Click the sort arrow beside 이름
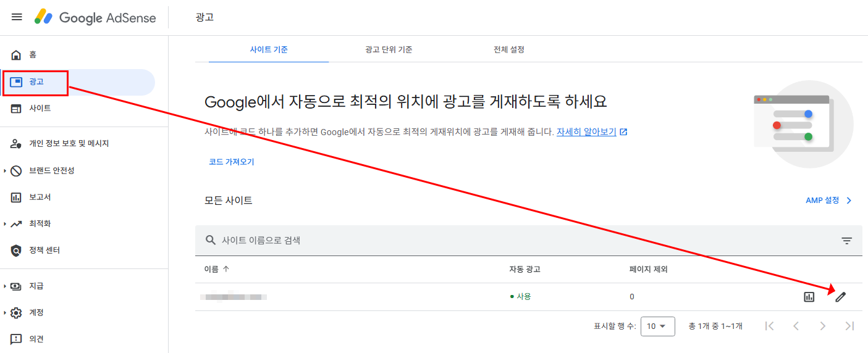Image resolution: width=868 pixels, height=353 pixels. pyautogui.click(x=225, y=269)
